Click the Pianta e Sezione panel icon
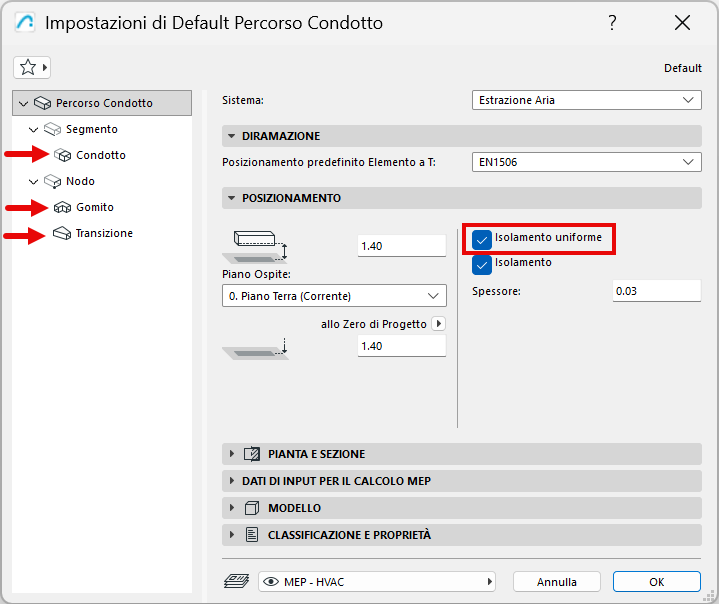Image resolution: width=719 pixels, height=604 pixels. [x=252, y=454]
